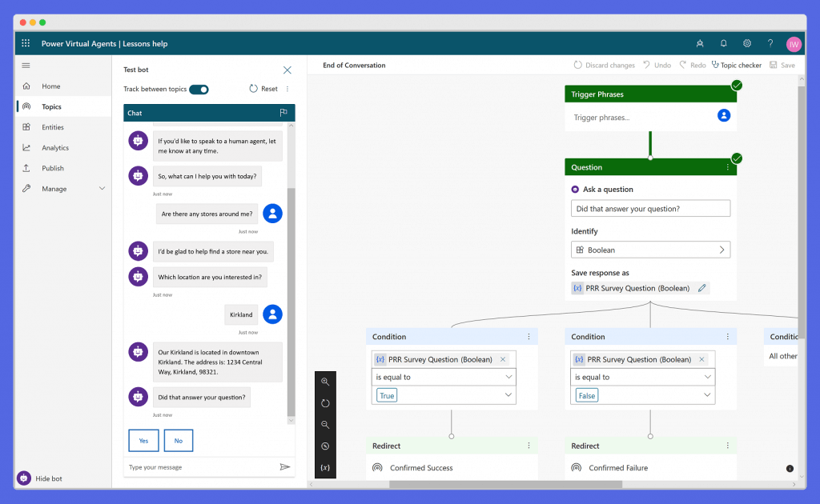Click Redo in the toolbar
820x504 pixels.
tap(693, 66)
